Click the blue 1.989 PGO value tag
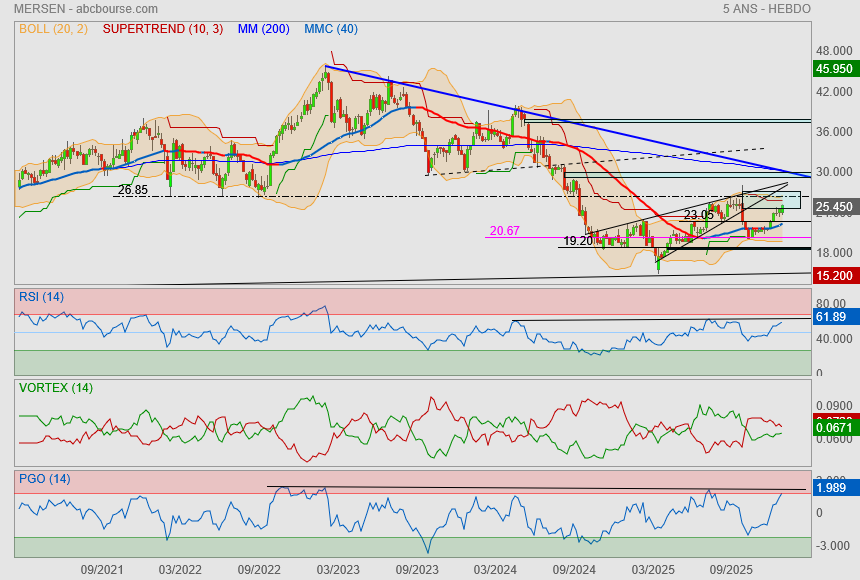This screenshot has height=580, width=860. 831,487
